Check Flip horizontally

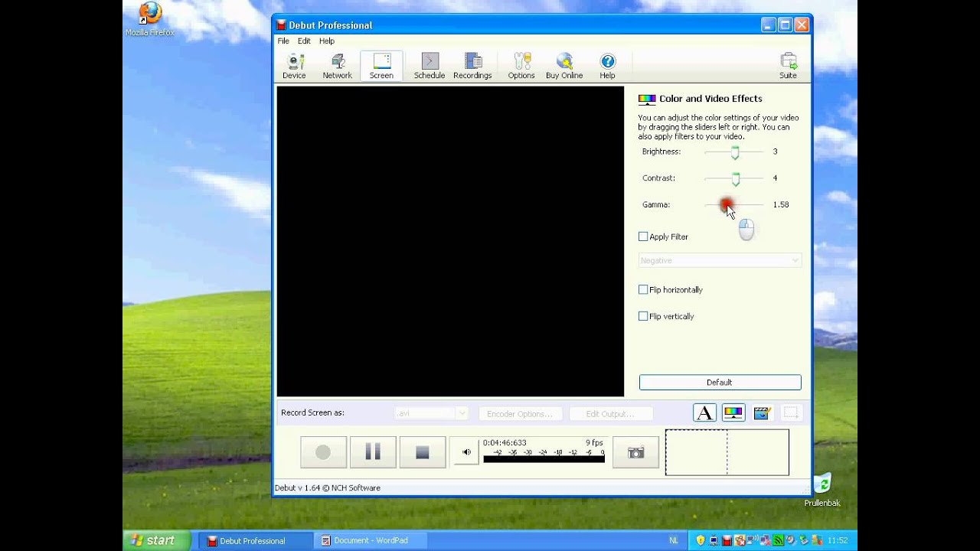click(643, 289)
